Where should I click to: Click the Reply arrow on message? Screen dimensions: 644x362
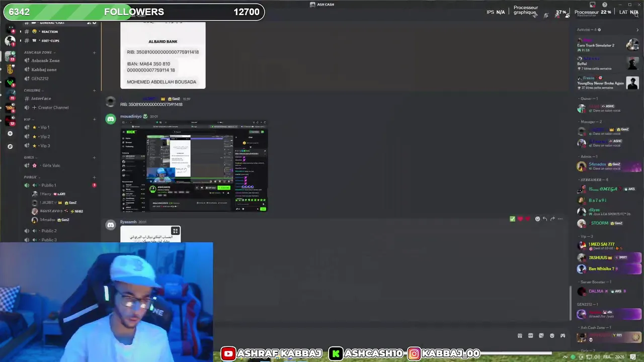pos(545,219)
